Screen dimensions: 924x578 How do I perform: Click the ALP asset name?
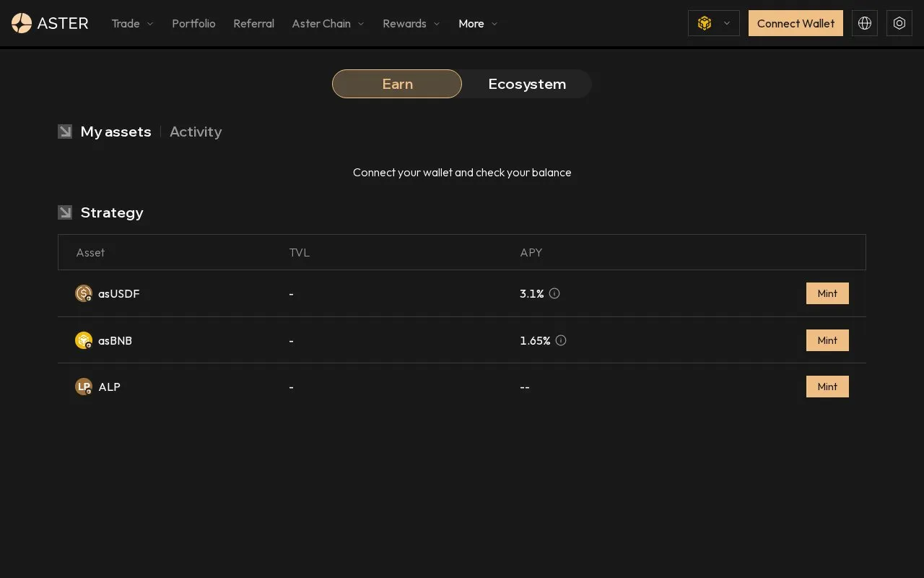point(110,387)
